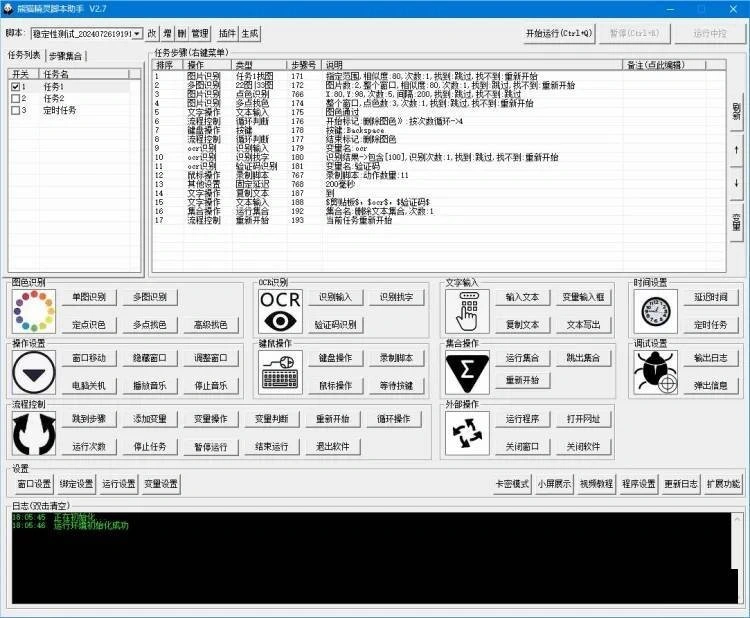The image size is (750, 618).
Task: Click the keypad hand icon in 文字输入
Action: coord(467,312)
